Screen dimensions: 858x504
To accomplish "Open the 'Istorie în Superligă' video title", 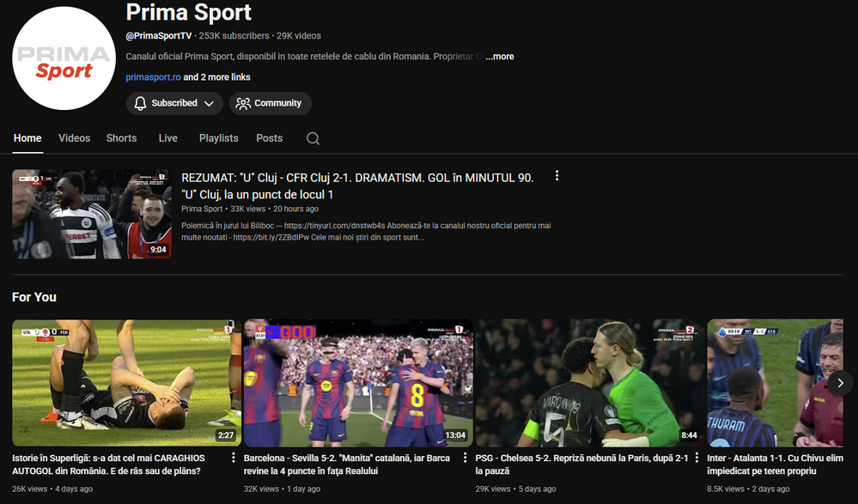I will tap(108, 465).
